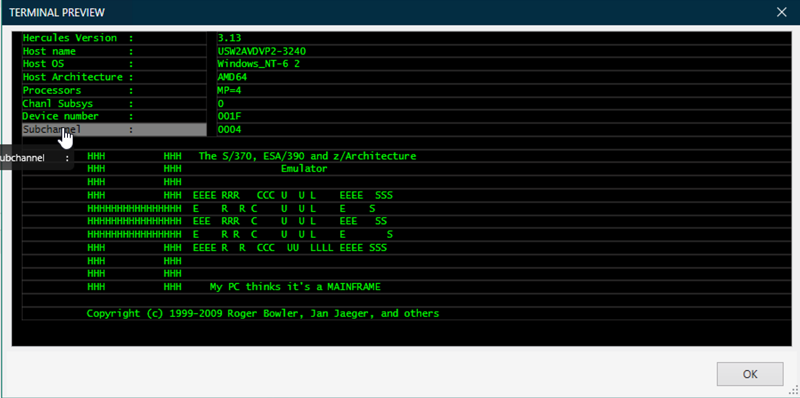
Task: Click the TERMINAL PREVIEW window title
Action: click(x=58, y=13)
